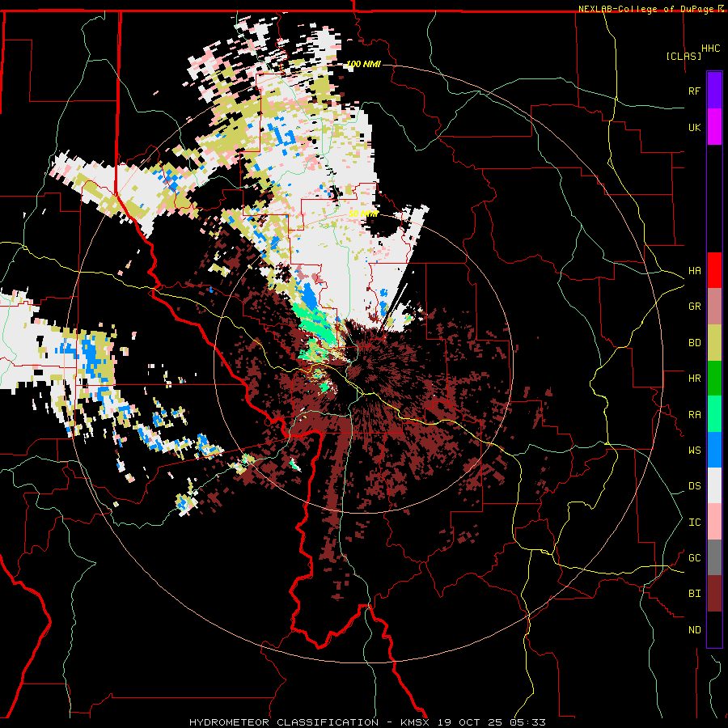Pick the RA light green legend swatch
Image resolution: width=728 pixels, height=728 pixels.
[714, 414]
